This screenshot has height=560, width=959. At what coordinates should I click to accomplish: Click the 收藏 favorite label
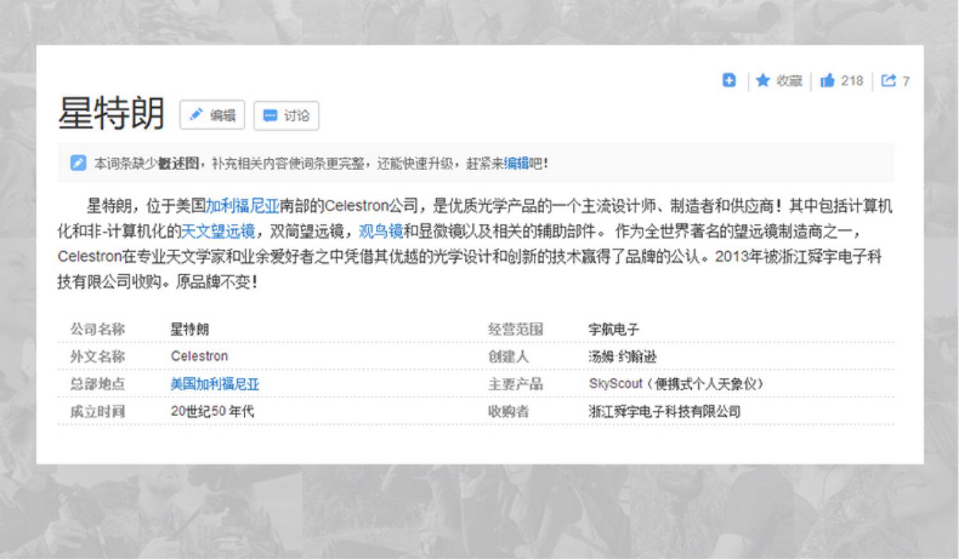tap(789, 81)
